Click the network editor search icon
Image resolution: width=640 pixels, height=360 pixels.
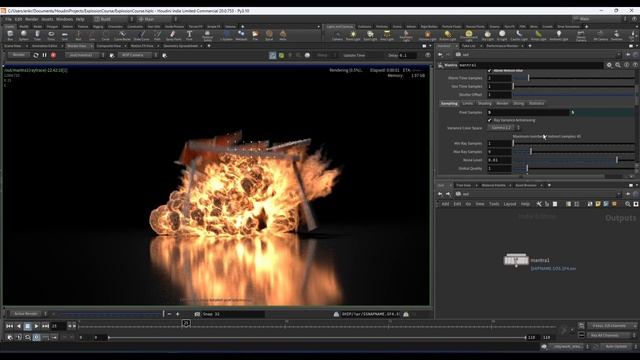pyautogui.click(x=628, y=204)
